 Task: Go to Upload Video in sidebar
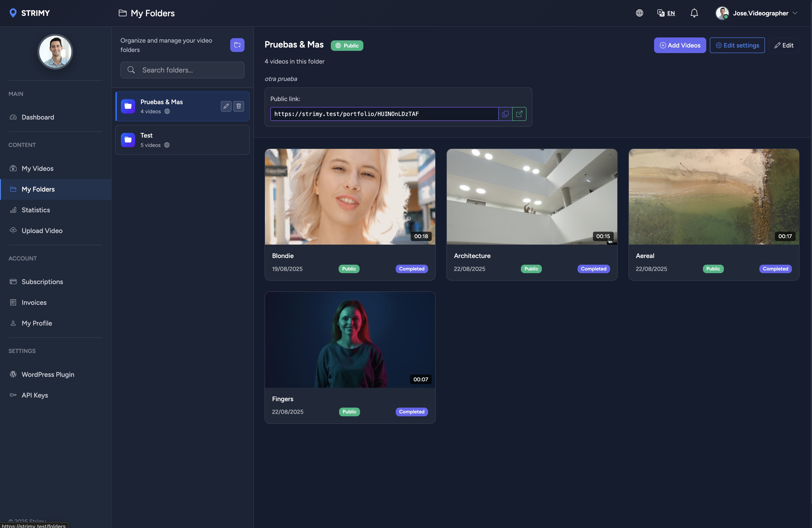click(42, 231)
